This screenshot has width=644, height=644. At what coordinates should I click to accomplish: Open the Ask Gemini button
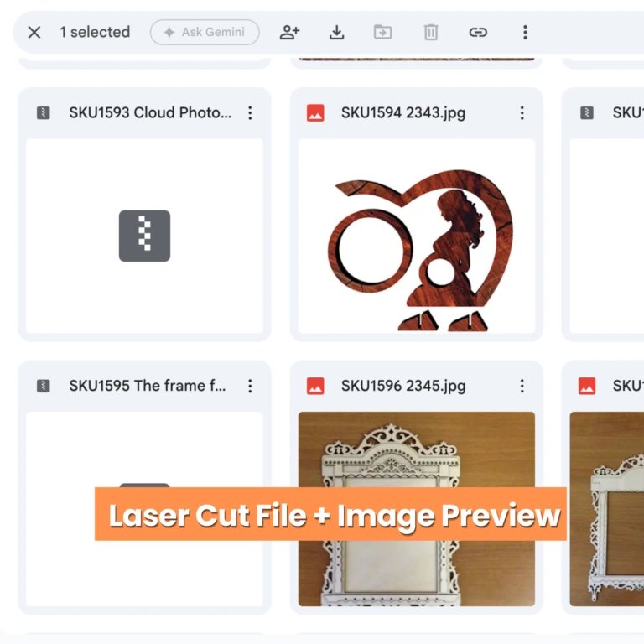click(205, 32)
